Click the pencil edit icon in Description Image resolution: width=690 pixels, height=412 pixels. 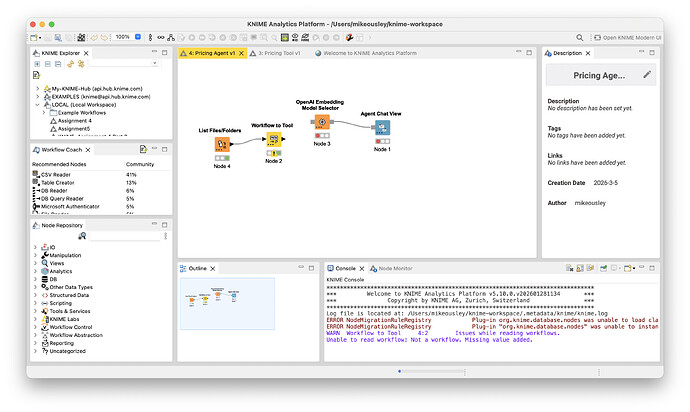[x=647, y=75]
